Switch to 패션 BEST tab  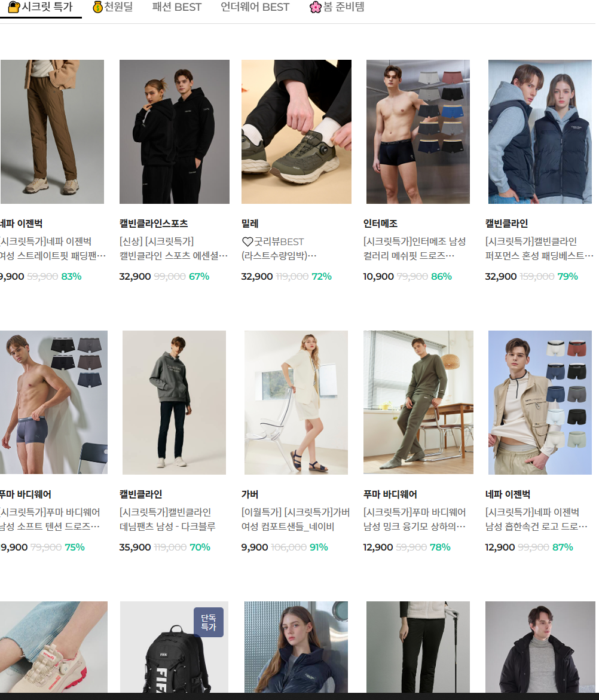tap(176, 7)
